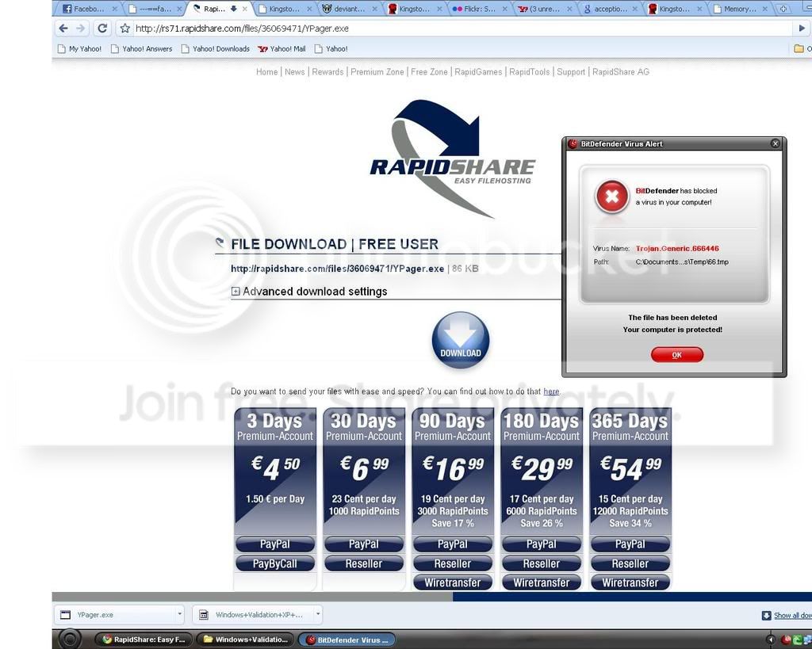Click the BitDefender dialog title bar icon
The height and width of the screenshot is (649, 812).
[x=573, y=144]
